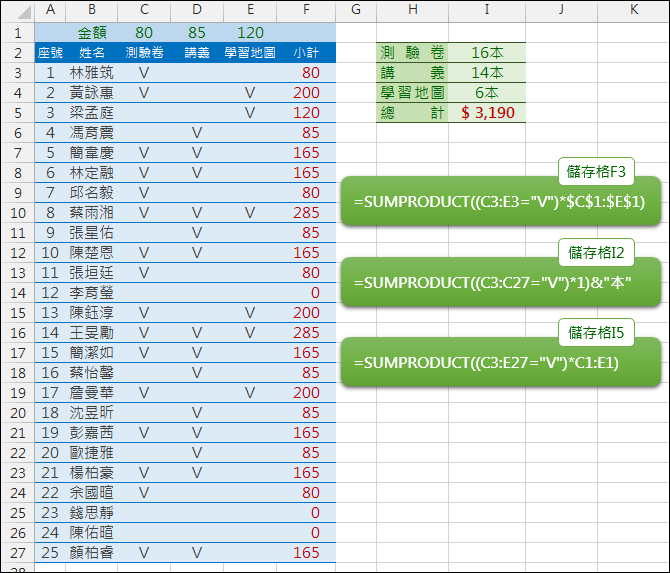
Task: Click price cell 120 in row 1
Action: click(250, 33)
